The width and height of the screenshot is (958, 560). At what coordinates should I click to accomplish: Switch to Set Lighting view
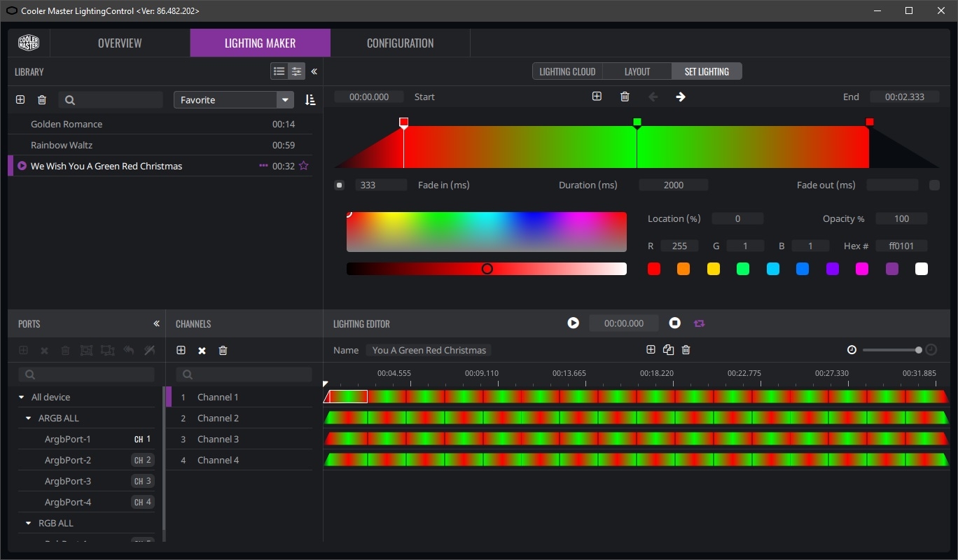tap(707, 71)
